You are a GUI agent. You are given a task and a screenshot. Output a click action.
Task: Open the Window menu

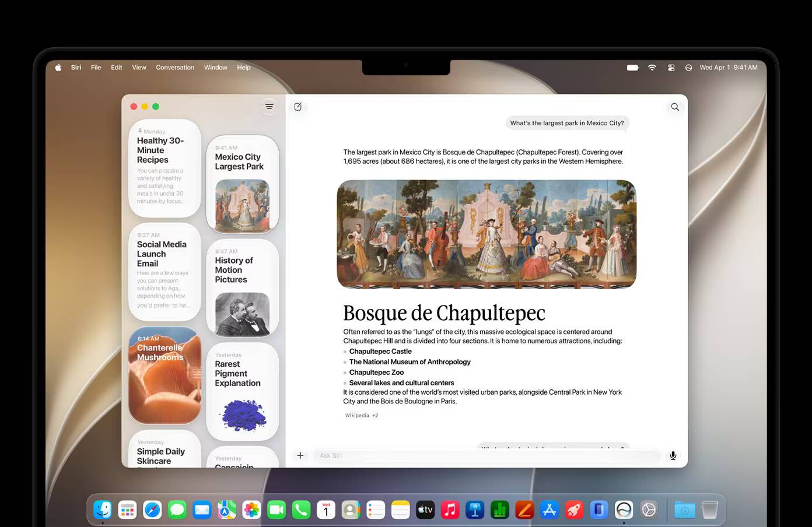pos(216,68)
